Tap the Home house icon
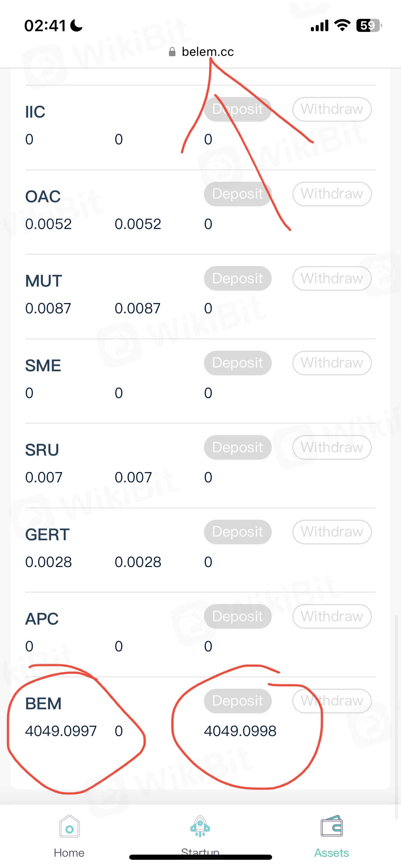Screen dimensions: 401x868 coord(69,827)
